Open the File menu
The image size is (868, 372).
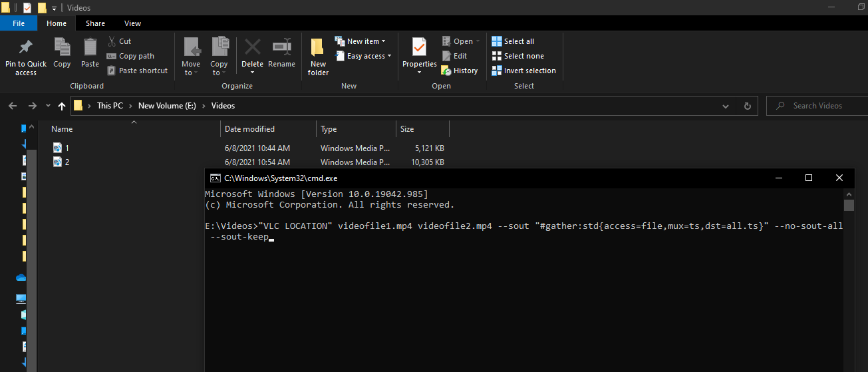click(x=19, y=23)
